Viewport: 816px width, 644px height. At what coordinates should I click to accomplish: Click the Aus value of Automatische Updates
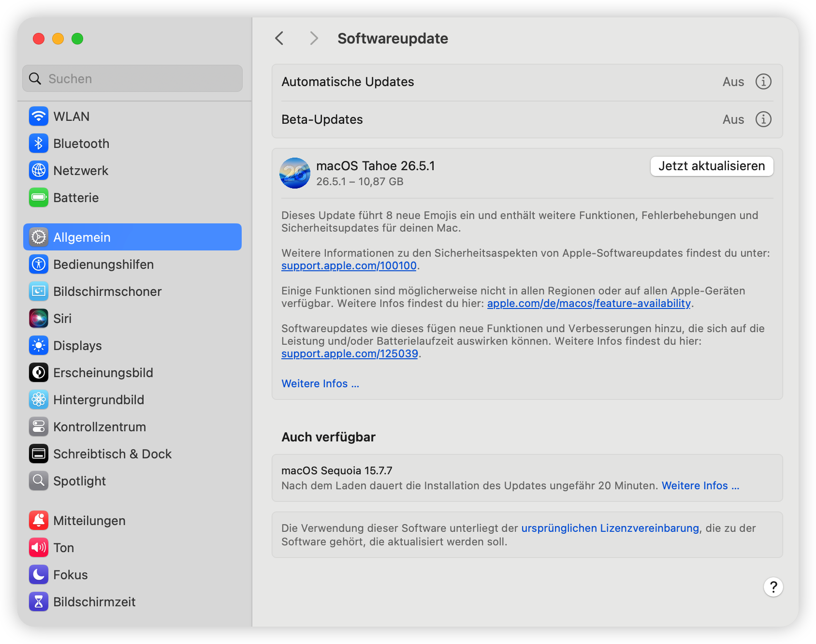(733, 82)
